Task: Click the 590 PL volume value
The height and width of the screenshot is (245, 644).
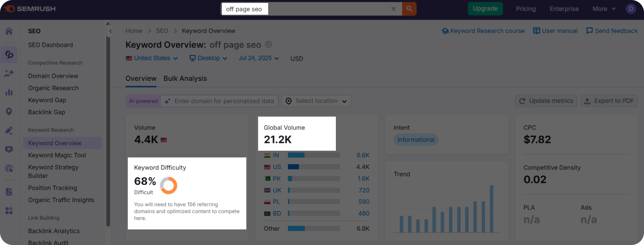Action: (x=364, y=202)
